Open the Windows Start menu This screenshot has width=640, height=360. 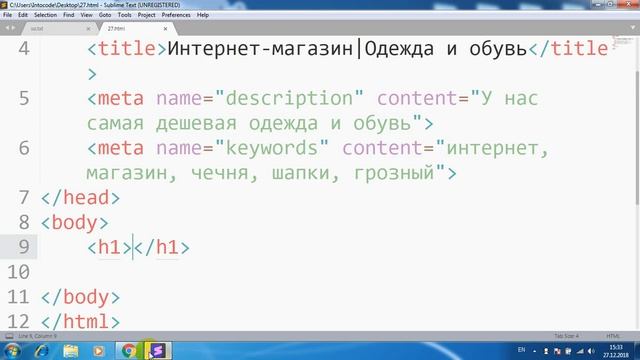click(x=12, y=351)
